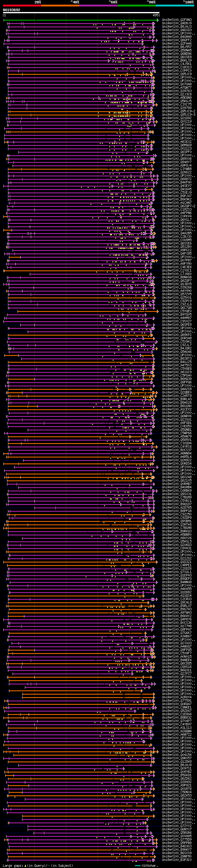Open hit UniRef100_Q2QBE0
Viewport: 197px width, 868px height.
[177, 392]
